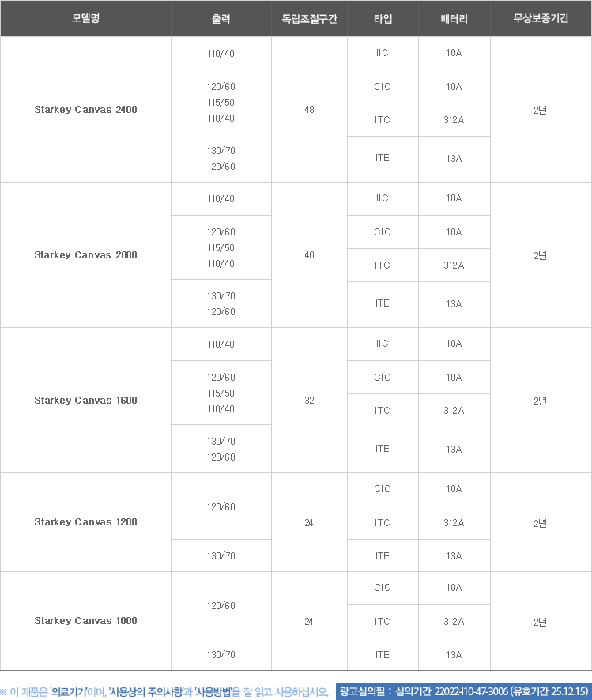Select the Starkey Canvas 1200 model cell

85,522
